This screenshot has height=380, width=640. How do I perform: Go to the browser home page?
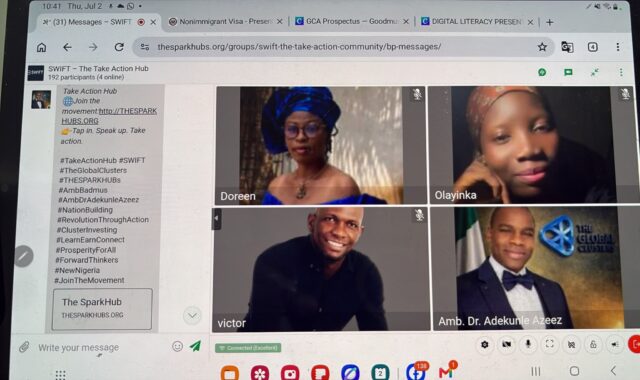point(41,47)
